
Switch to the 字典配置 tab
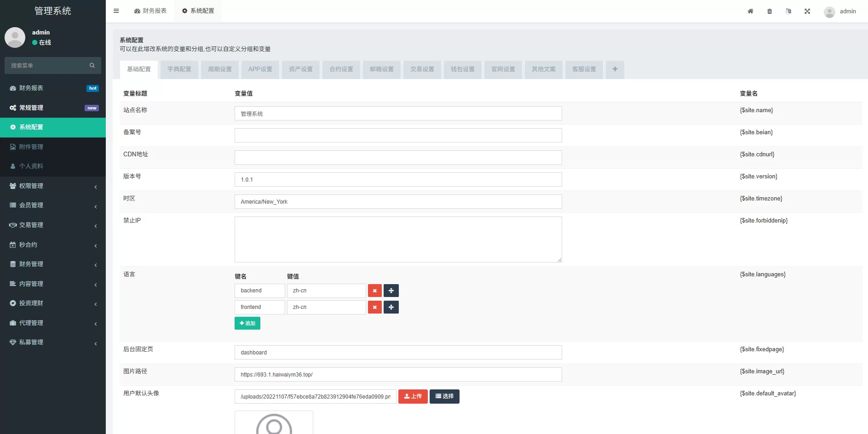click(x=179, y=69)
